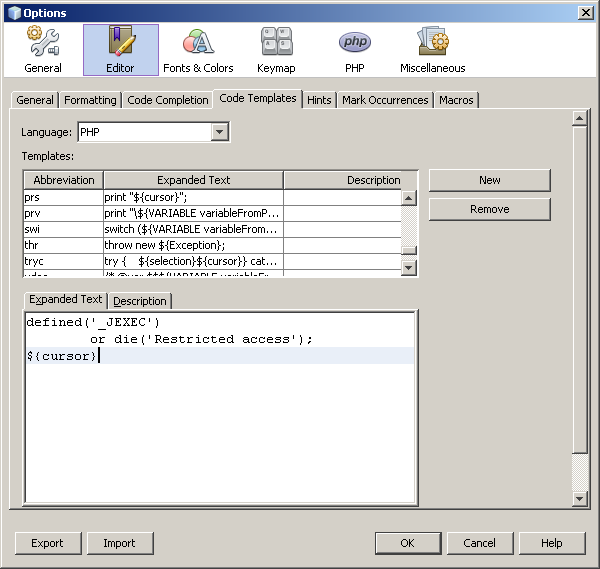Open the Miscellaneous options category
Screen dimensions: 600x569
coord(432,50)
